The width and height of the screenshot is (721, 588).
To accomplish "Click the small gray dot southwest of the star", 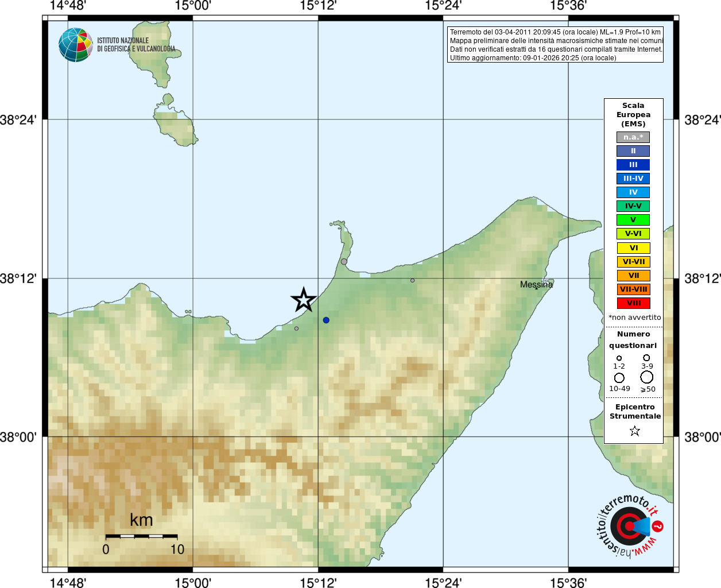I will click(296, 328).
